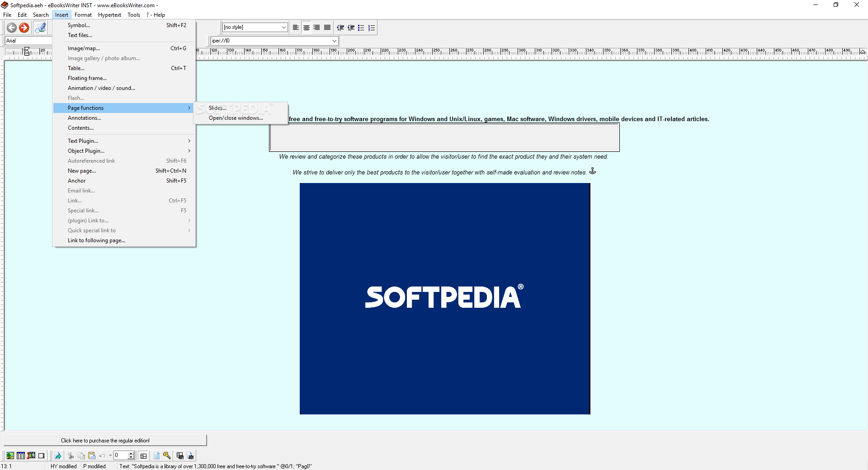The height and width of the screenshot is (470, 868).
Task: Click the undo arrow icon
Action: 102,456
